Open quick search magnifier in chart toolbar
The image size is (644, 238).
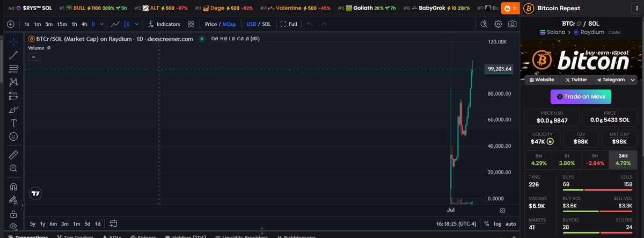click(x=484, y=24)
